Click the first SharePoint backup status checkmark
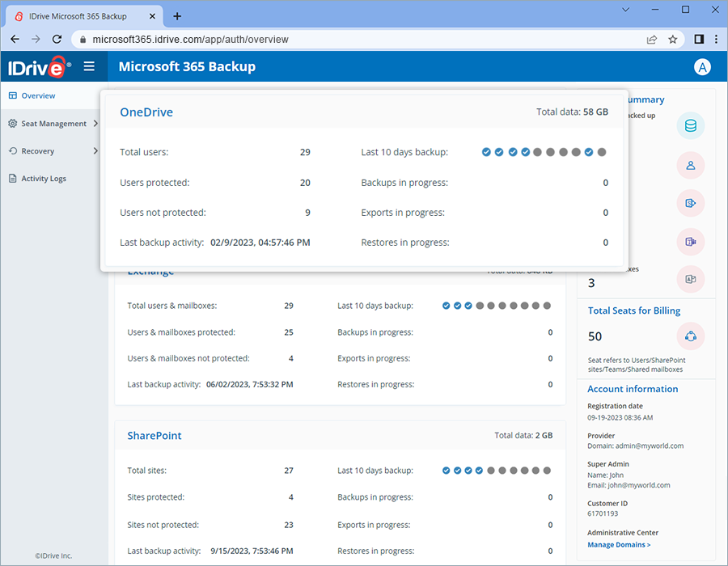The width and height of the screenshot is (728, 566). [447, 471]
